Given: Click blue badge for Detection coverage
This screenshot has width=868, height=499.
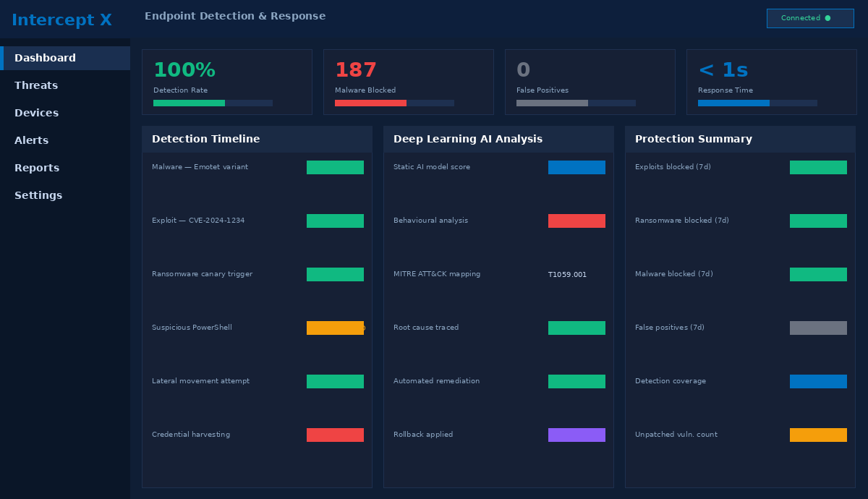Looking at the screenshot, I should point(818,381).
